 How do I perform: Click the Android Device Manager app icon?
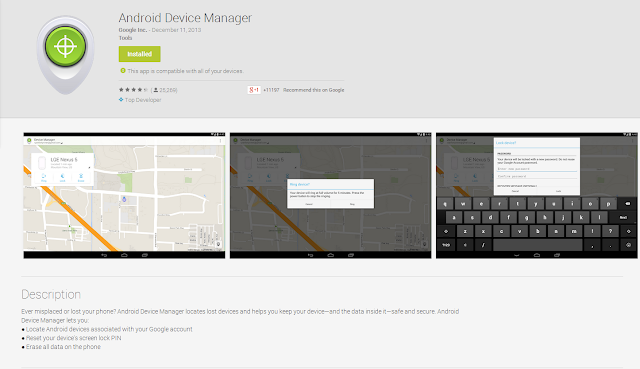[65, 55]
